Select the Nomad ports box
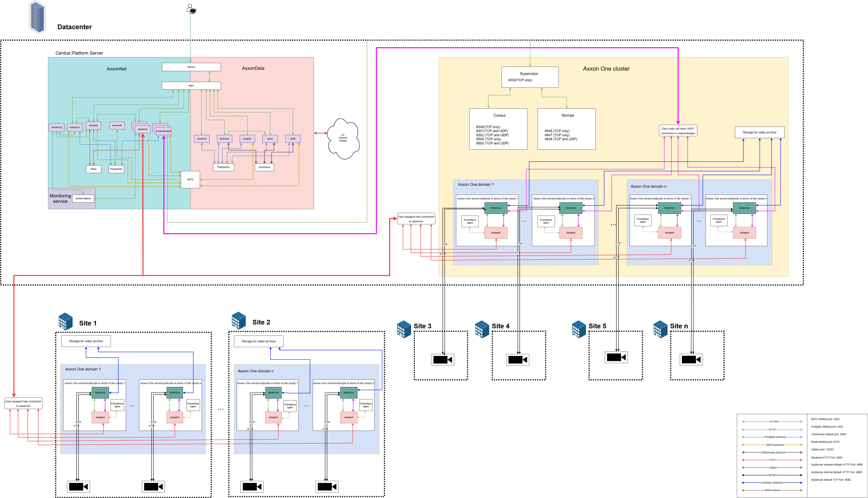Screen dimensions: 868x498 (566, 129)
